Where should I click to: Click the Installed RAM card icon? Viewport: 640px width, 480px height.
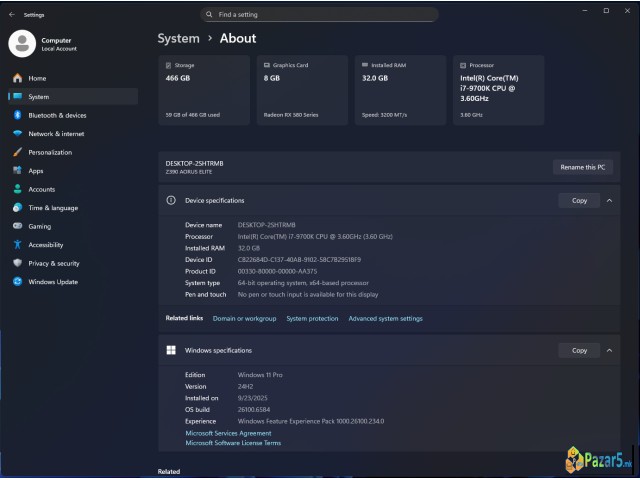click(x=365, y=65)
